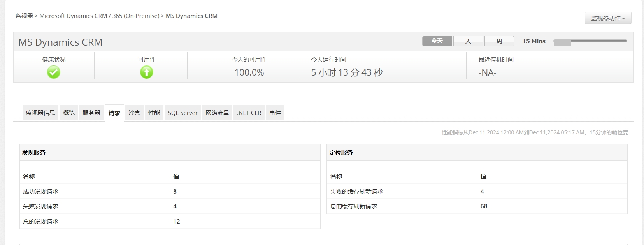Viewport: 644px width, 245px height.
Task: Switch to the 服务器 tab
Action: 91,113
